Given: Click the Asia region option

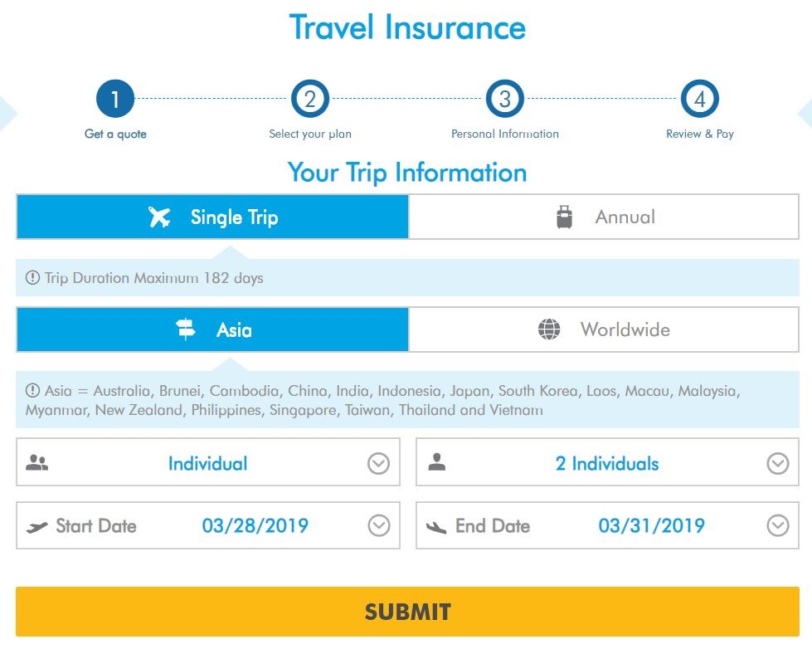Looking at the screenshot, I should pyautogui.click(x=212, y=329).
